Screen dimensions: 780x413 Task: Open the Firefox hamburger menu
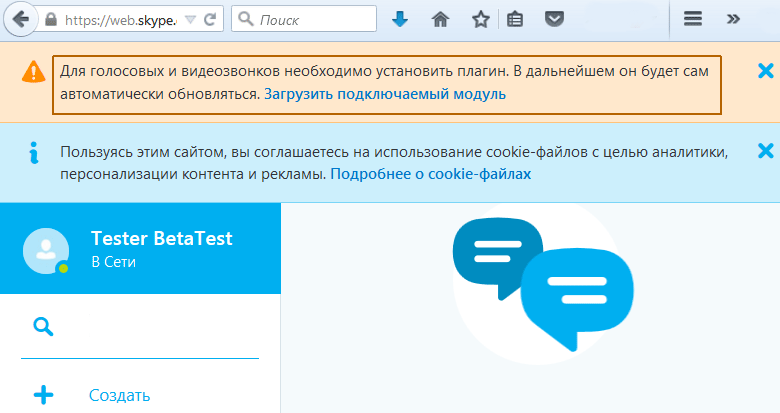tap(692, 20)
